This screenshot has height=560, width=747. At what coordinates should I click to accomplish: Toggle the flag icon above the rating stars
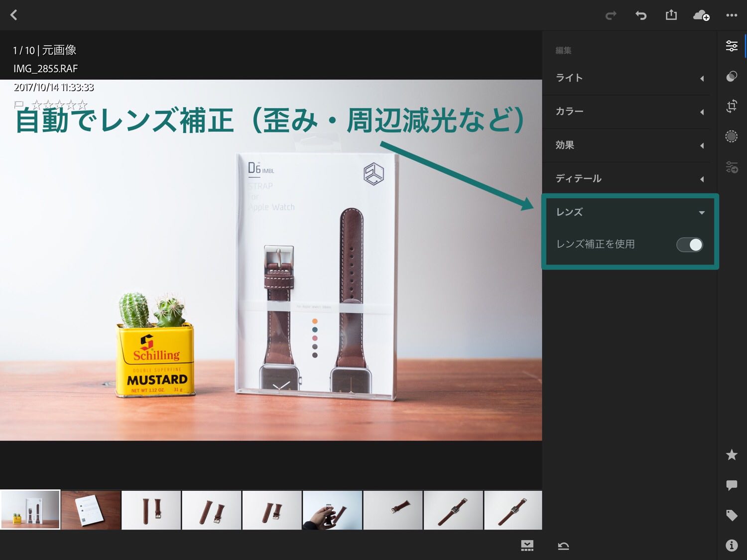(x=19, y=104)
